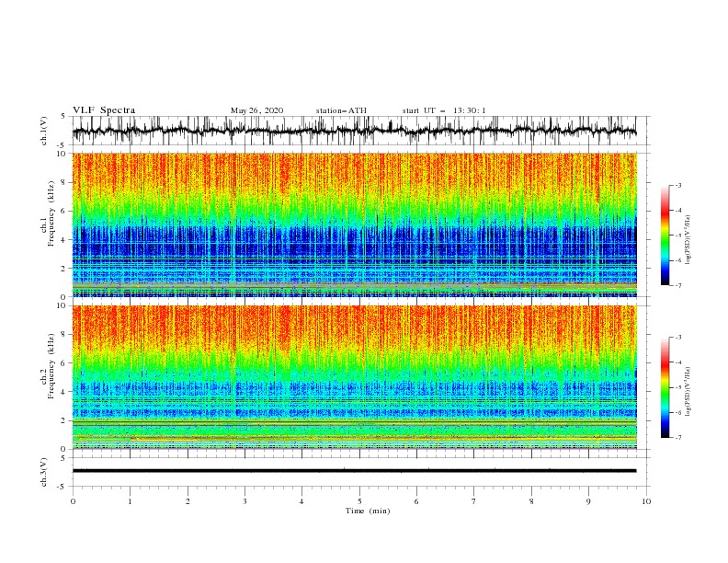This screenshot has height=563, width=728.
Task: Click the "4" kHz tick on the ch.1 frequency axis
Action: (x=64, y=240)
